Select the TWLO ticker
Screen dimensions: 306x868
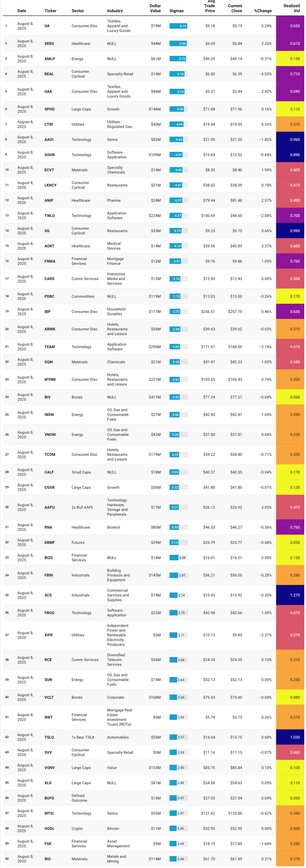pos(50,216)
